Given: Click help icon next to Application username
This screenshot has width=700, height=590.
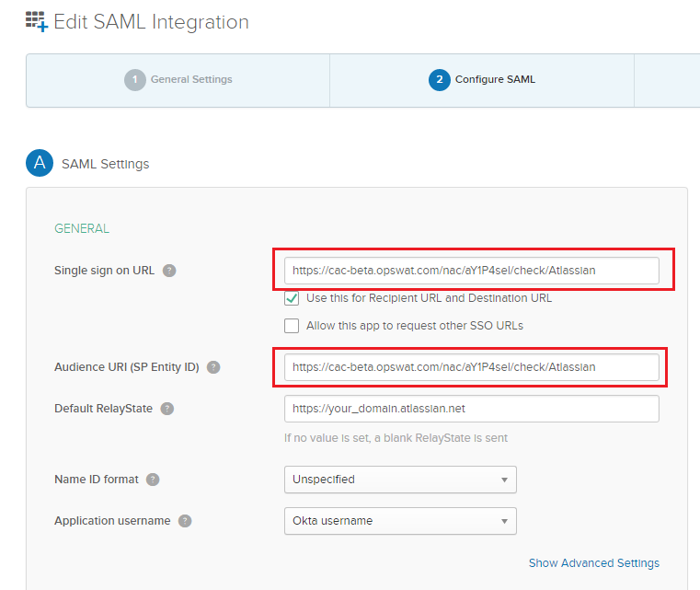Looking at the screenshot, I should coord(185,521).
